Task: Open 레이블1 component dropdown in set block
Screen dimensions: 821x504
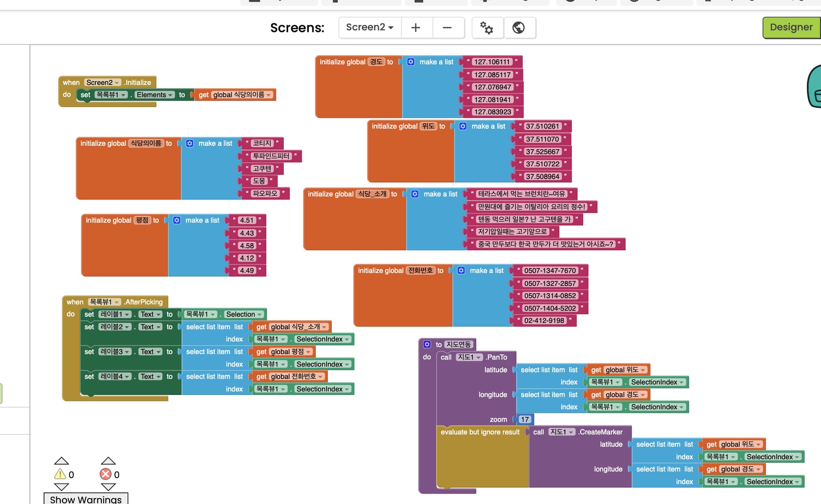Action: pyautogui.click(x=115, y=315)
